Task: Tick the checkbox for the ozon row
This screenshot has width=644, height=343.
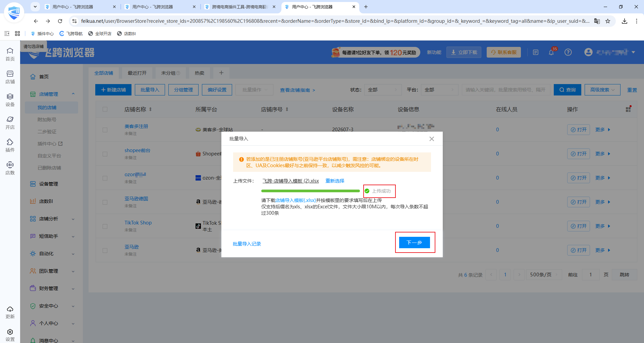Action: tap(105, 178)
